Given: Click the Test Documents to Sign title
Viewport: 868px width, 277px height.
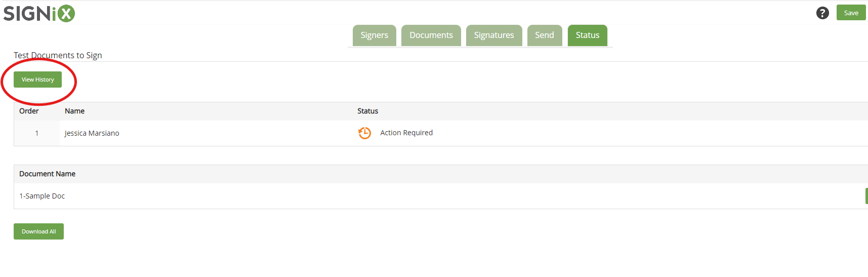Looking at the screenshot, I should 58,55.
